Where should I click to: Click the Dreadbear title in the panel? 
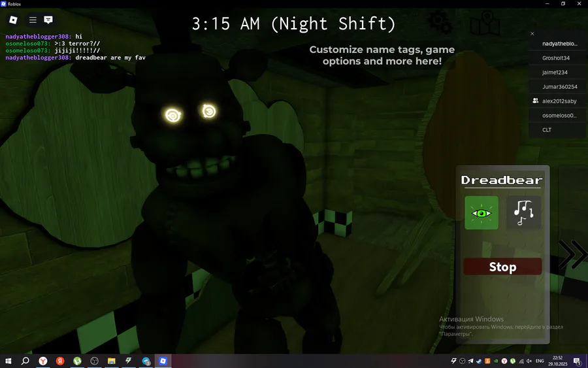coord(502,180)
